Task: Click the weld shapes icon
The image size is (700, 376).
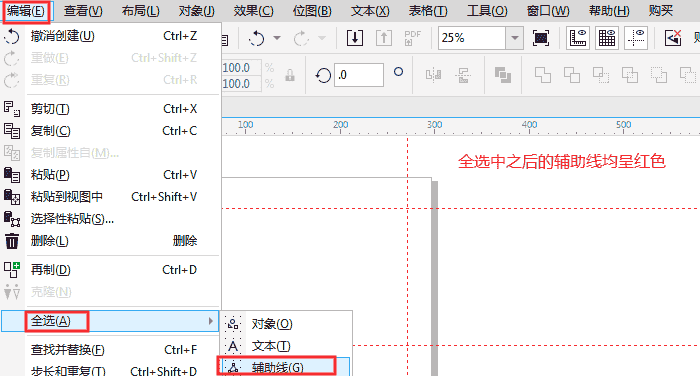Action: tap(543, 75)
